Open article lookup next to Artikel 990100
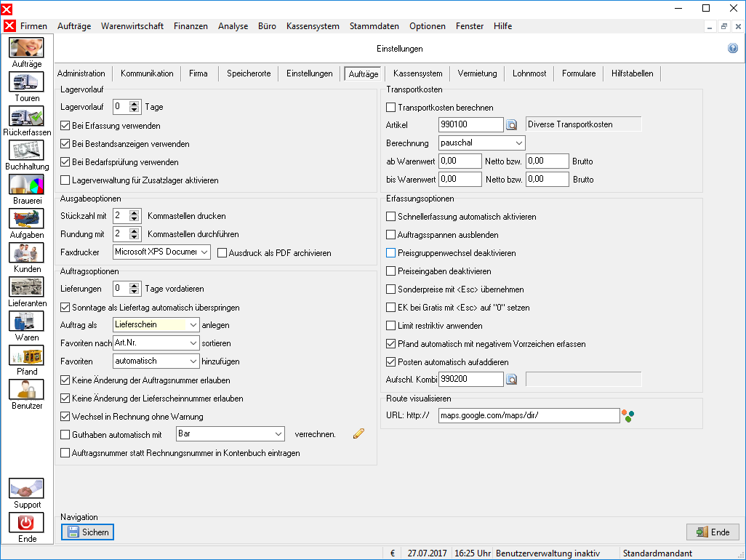 [x=511, y=124]
